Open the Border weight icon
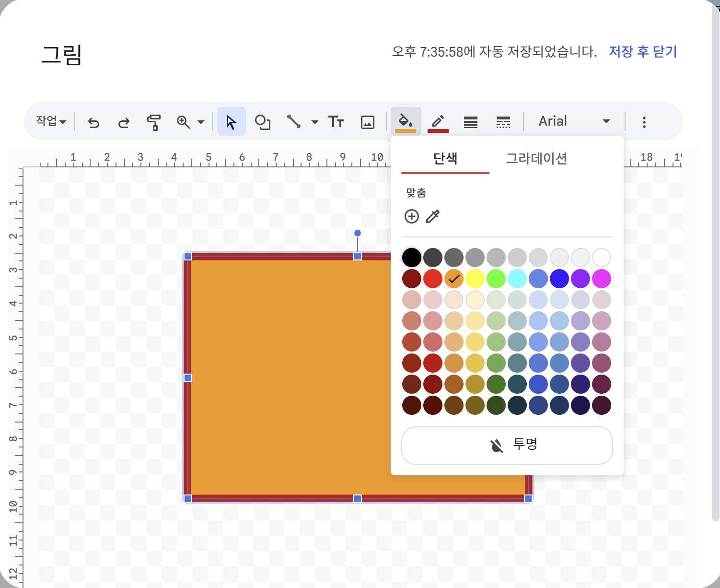This screenshot has width=720, height=588. (x=471, y=122)
